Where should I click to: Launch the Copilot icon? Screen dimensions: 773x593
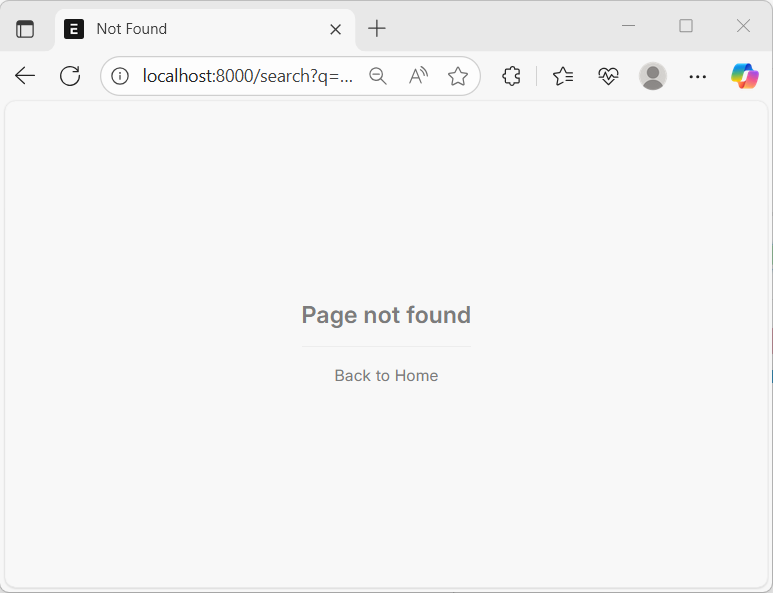744,76
